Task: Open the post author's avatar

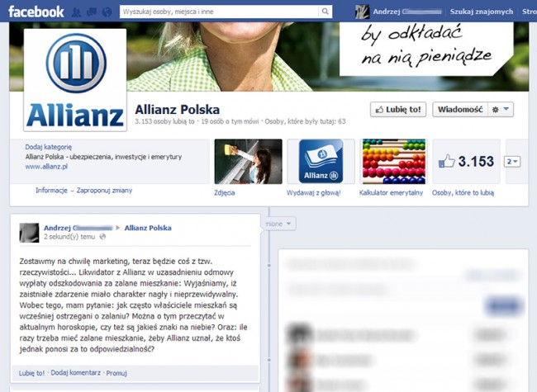Action: [x=29, y=233]
